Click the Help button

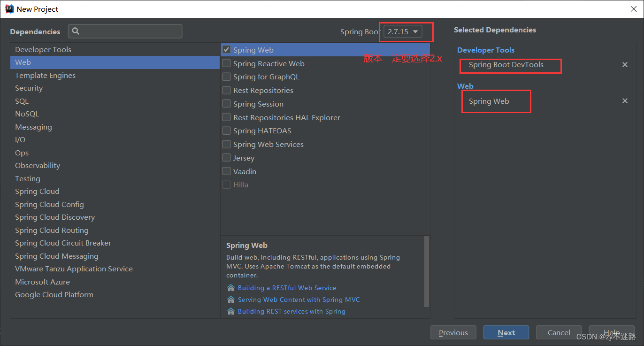[612, 332]
